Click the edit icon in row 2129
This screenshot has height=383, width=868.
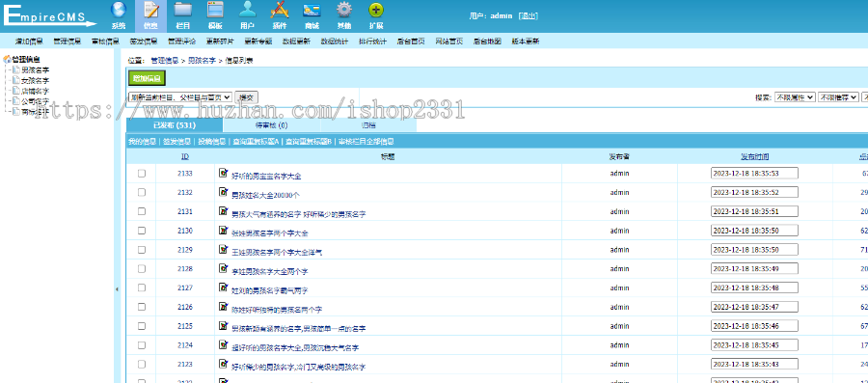click(x=223, y=249)
